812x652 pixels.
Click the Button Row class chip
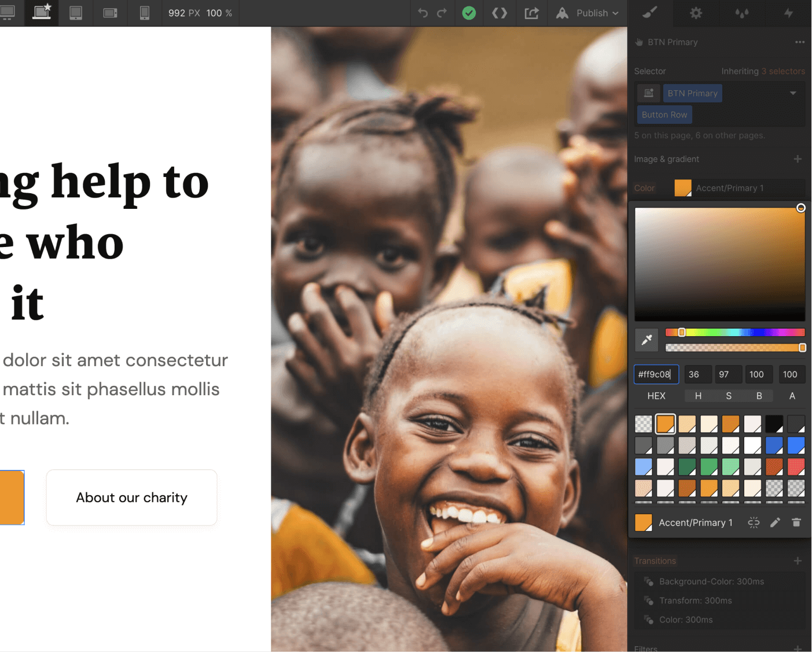pos(664,115)
